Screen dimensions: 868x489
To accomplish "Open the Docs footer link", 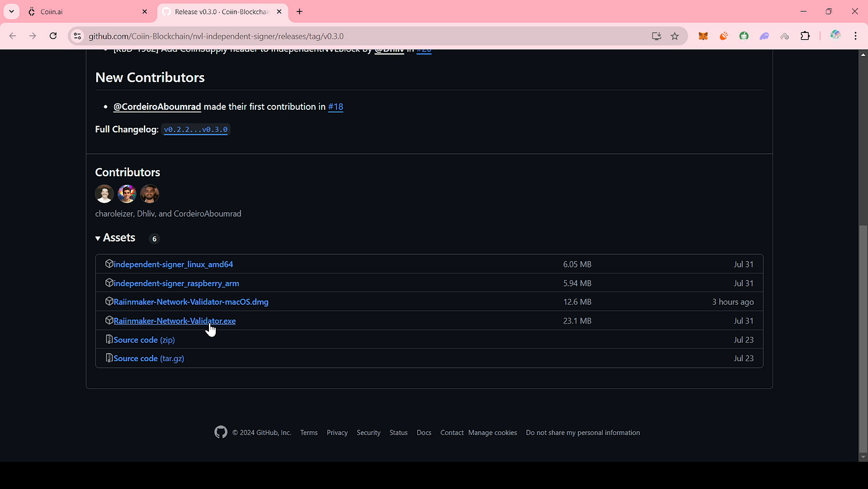I will [x=424, y=433].
